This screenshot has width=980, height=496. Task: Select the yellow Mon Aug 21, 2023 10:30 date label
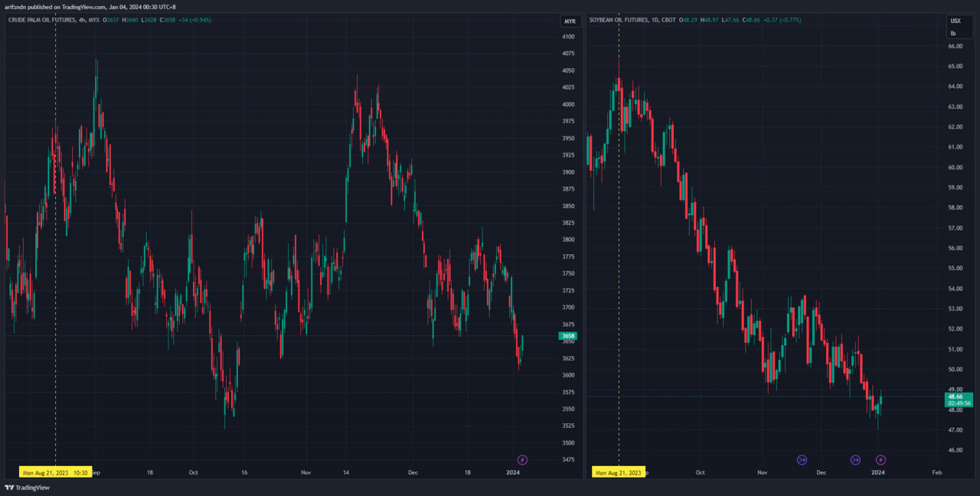tap(55, 472)
